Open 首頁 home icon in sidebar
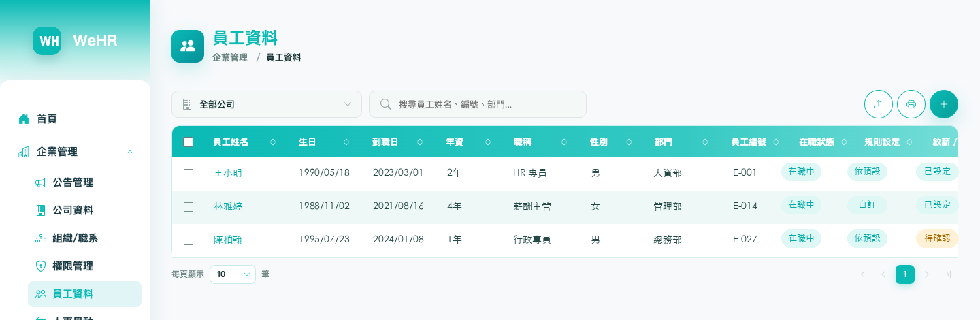Image resolution: width=980 pixels, height=320 pixels. (24, 119)
